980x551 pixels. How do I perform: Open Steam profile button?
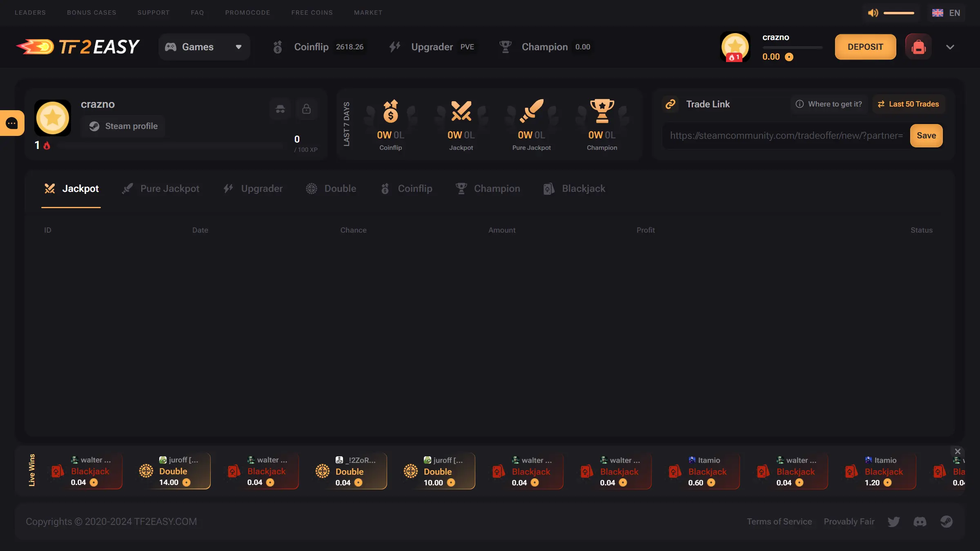click(123, 126)
